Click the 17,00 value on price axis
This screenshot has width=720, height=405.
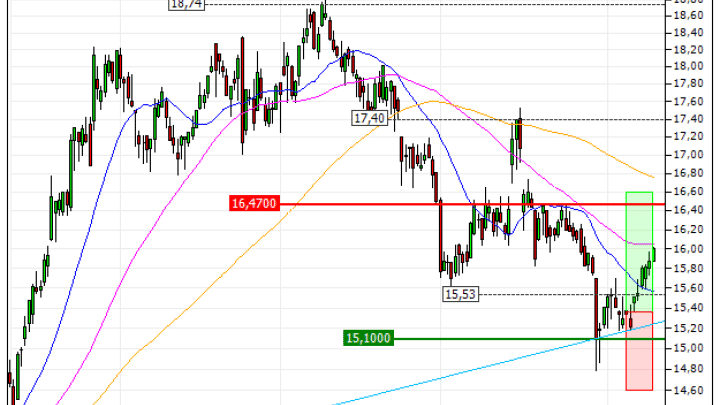click(688, 155)
